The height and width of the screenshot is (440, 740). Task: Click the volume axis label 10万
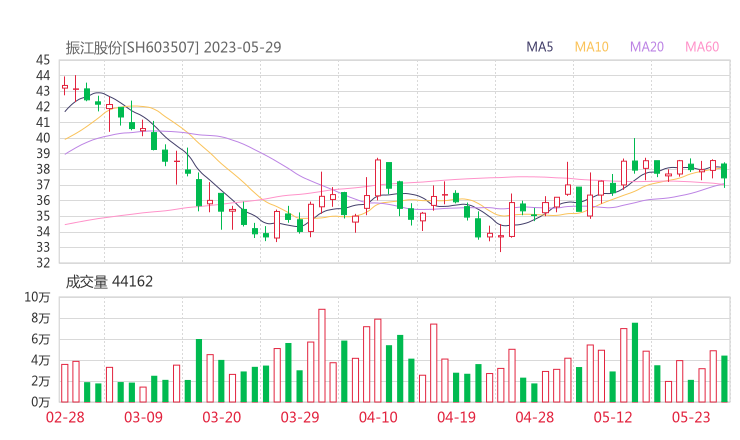click(37, 297)
